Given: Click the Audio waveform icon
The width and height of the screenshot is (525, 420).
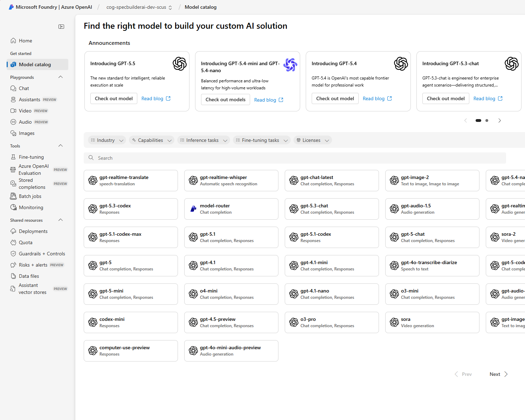Looking at the screenshot, I should coord(13,122).
